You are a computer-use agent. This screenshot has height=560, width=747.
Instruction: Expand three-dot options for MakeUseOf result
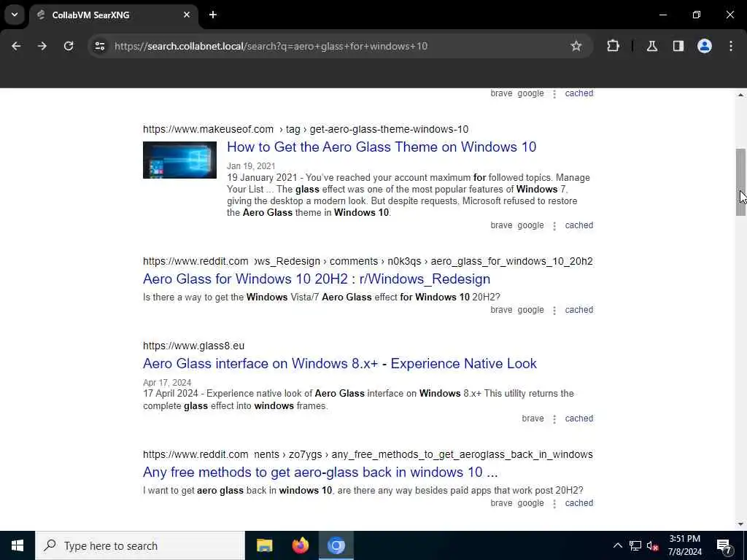[554, 226]
